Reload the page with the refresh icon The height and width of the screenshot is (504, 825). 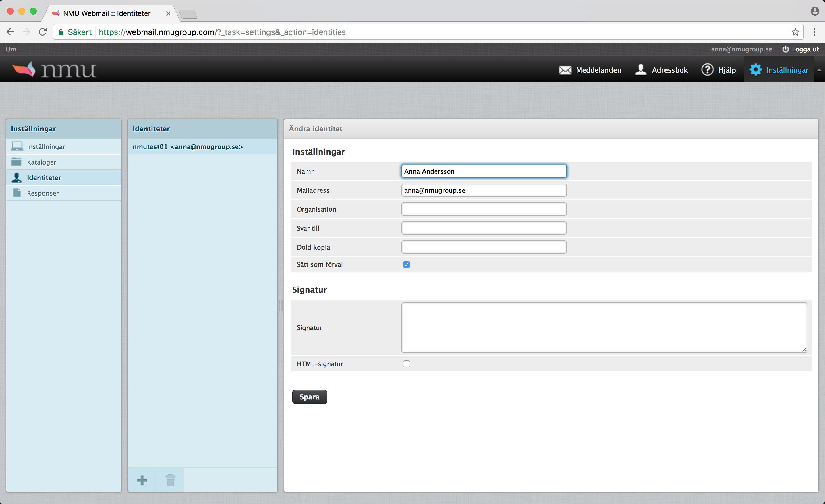tap(42, 32)
